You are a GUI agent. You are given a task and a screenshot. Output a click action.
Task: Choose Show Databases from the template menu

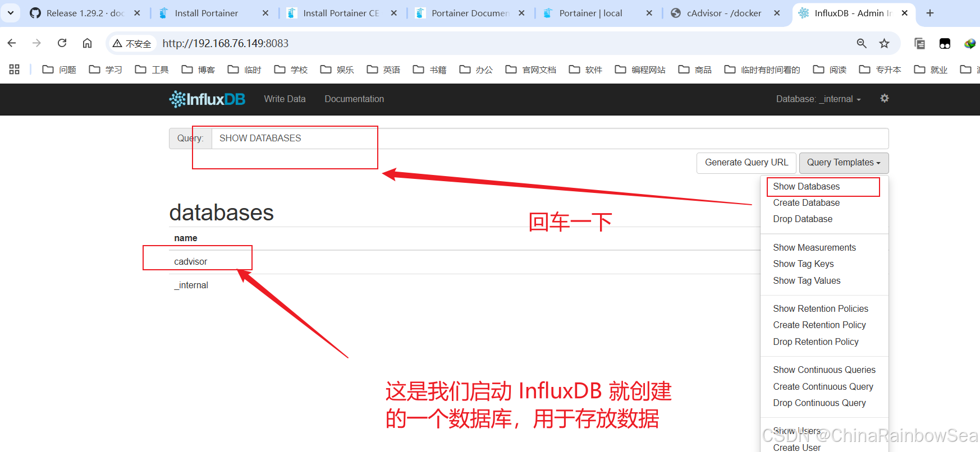coord(806,186)
